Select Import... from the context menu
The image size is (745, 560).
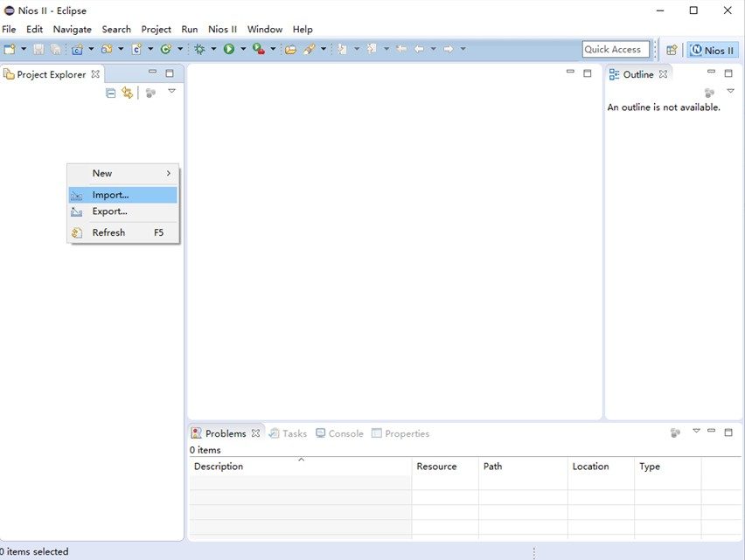110,195
